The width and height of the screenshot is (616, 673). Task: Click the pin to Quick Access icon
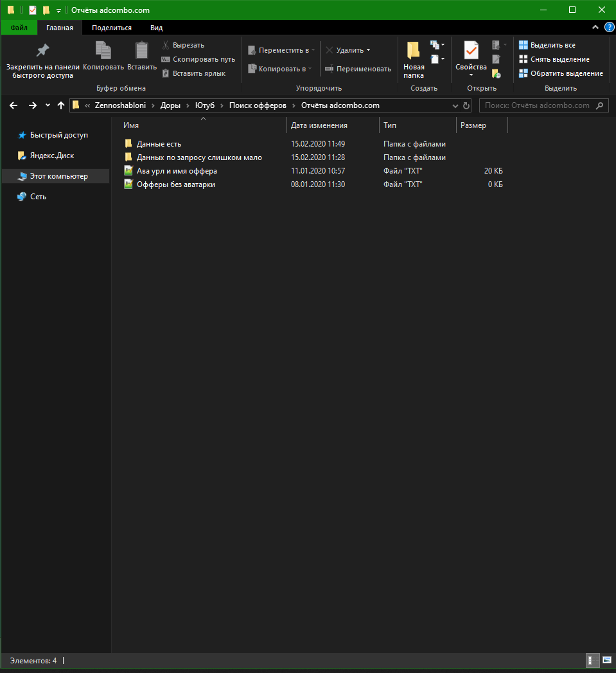click(42, 51)
